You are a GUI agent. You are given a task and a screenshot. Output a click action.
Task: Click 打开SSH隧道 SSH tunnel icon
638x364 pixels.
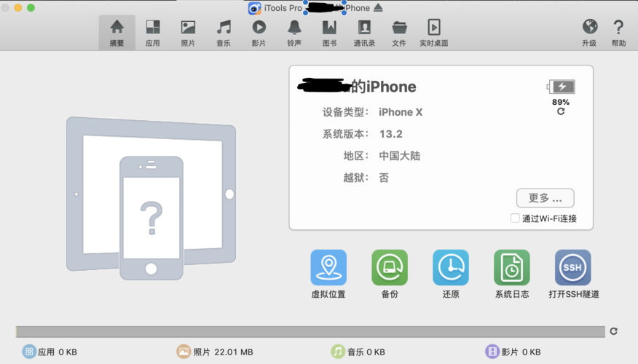[573, 268]
